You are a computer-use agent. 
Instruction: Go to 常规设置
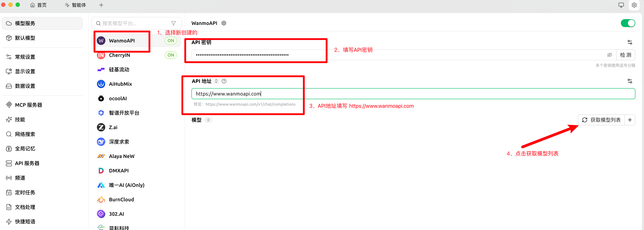pyautogui.click(x=42, y=57)
